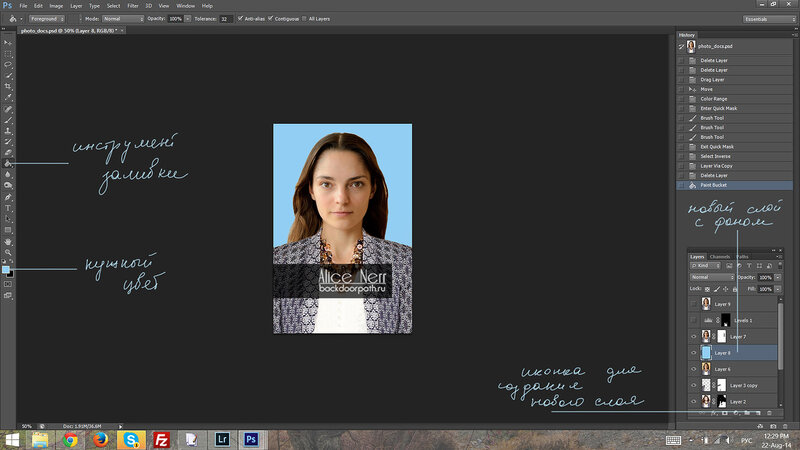Select the History Brush tool
Viewport: 800px width, 450px height.
click(x=8, y=142)
